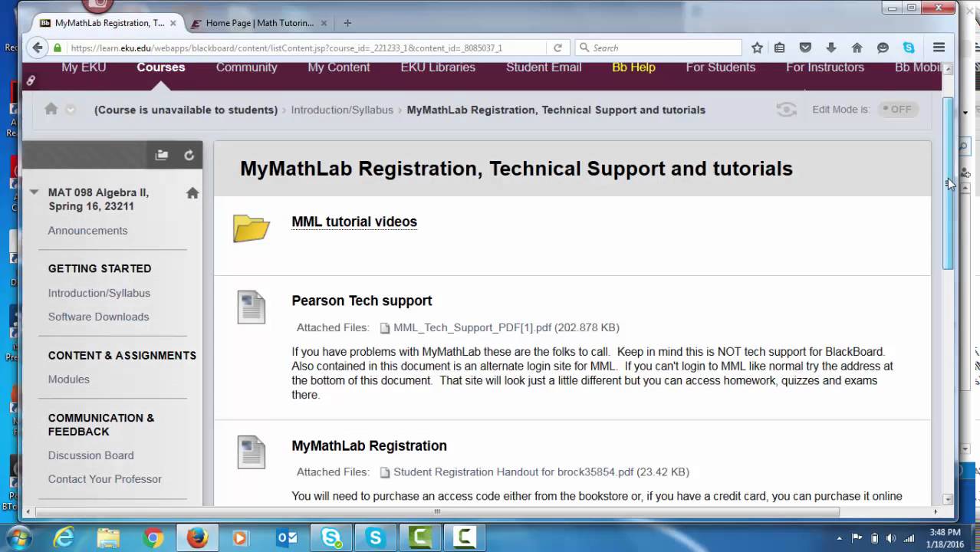980x552 pixels.
Task: Open Contact Your Professor link
Action: [104, 479]
